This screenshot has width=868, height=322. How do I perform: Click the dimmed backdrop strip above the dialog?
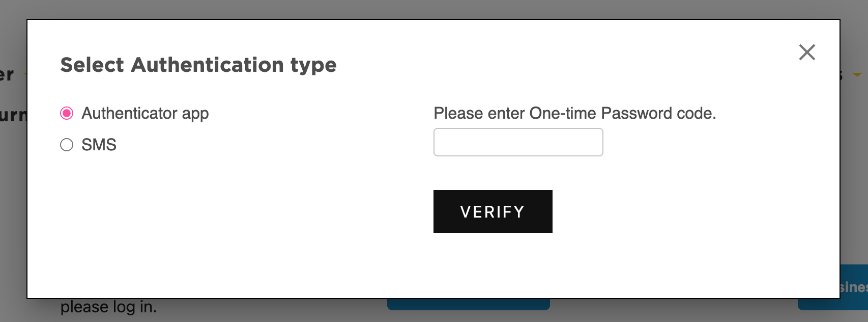pos(432,9)
